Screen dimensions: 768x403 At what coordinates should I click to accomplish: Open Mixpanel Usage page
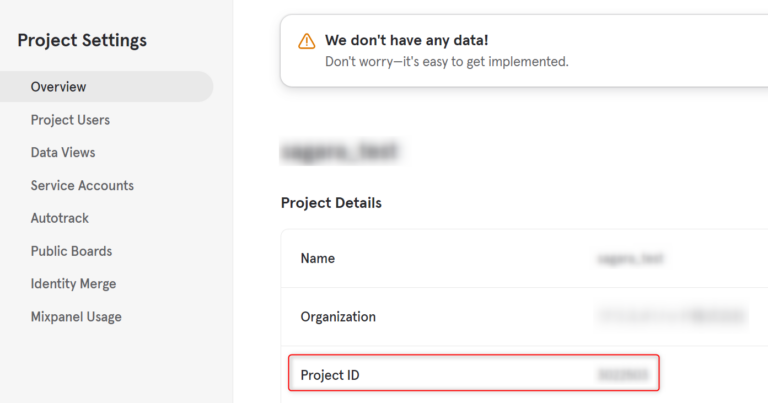pos(76,317)
